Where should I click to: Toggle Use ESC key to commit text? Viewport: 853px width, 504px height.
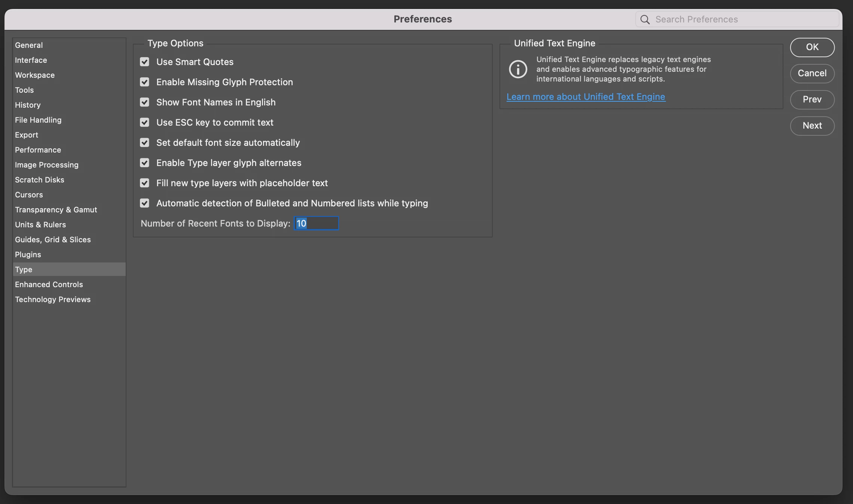[144, 122]
